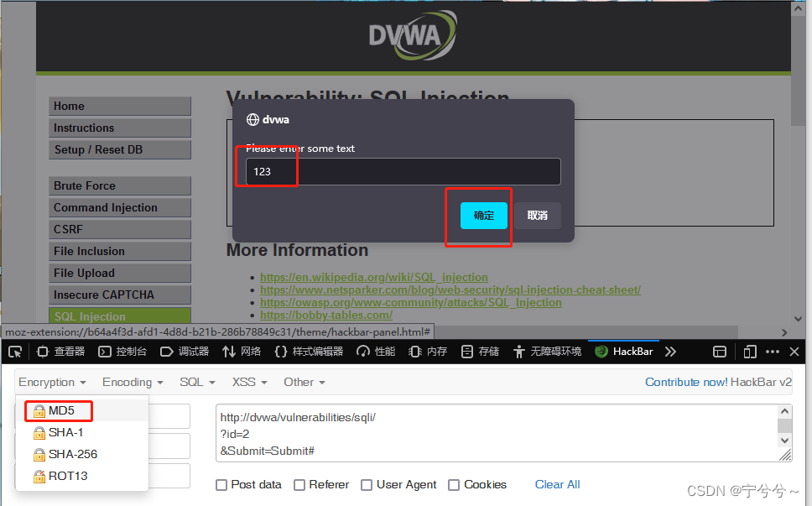This screenshot has width=812, height=506.
Task: Click the devtools dock layout icon
Action: (x=720, y=352)
